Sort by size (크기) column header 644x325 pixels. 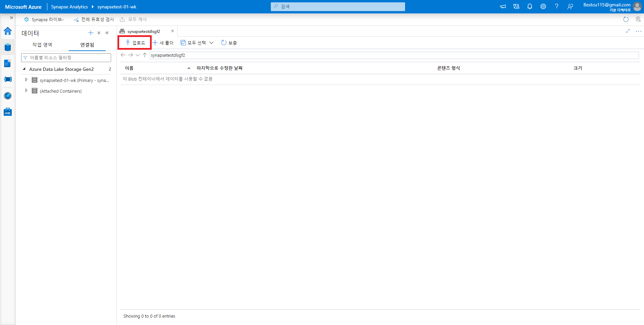[x=578, y=68]
